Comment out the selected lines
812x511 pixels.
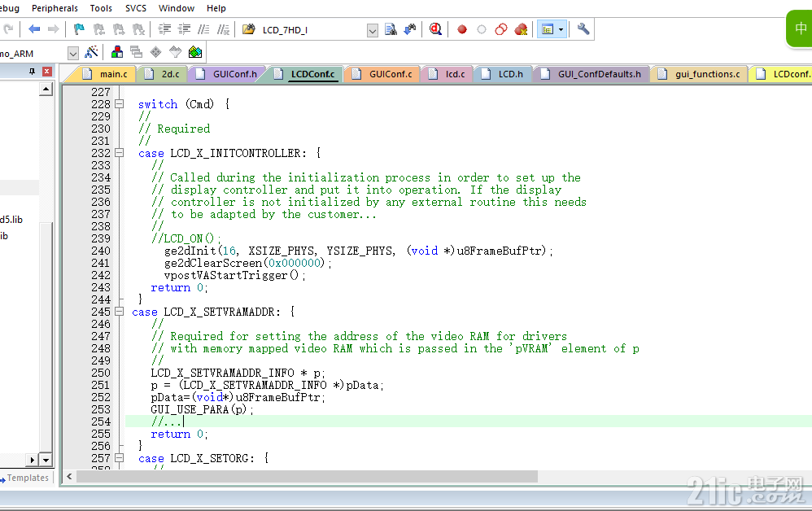click(x=203, y=29)
